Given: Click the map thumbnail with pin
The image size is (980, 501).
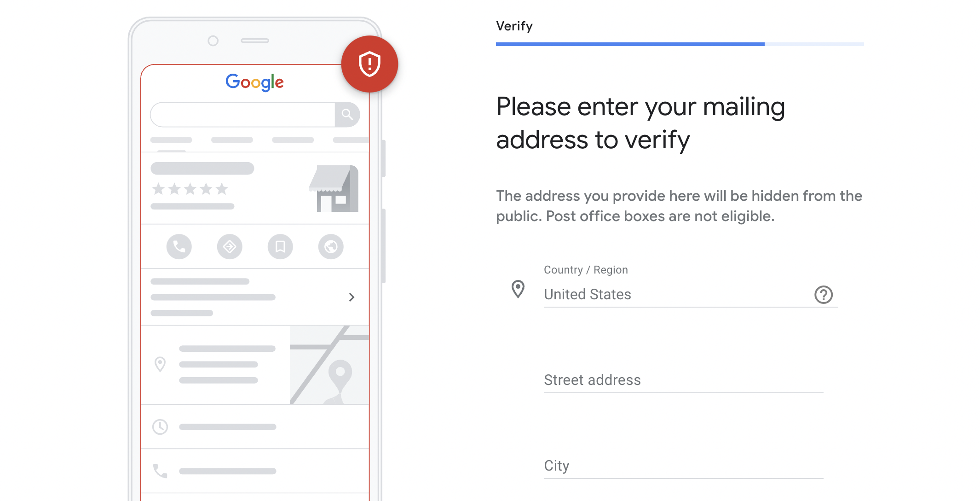Looking at the screenshot, I should [x=329, y=365].
